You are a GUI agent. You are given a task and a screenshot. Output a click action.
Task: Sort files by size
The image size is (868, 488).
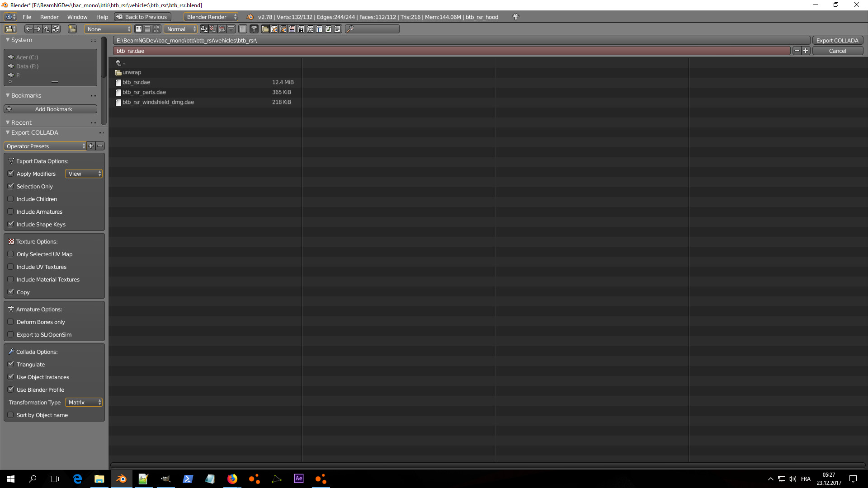pyautogui.click(x=231, y=29)
